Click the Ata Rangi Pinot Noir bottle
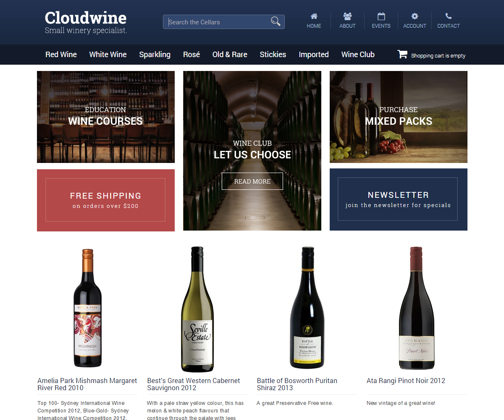Image resolution: width=504 pixels, height=420 pixels. point(416,308)
